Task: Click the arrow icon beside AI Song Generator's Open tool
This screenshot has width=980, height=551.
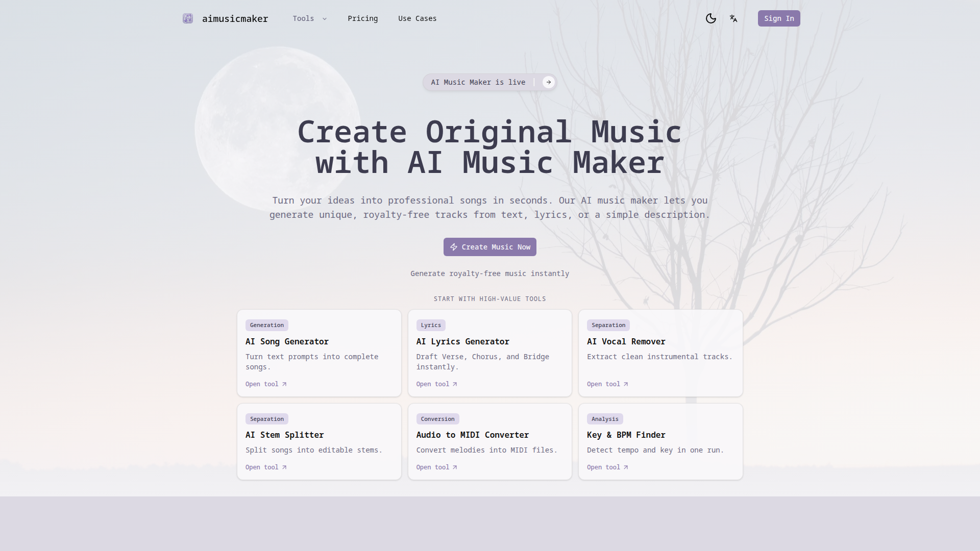Action: 284,384
